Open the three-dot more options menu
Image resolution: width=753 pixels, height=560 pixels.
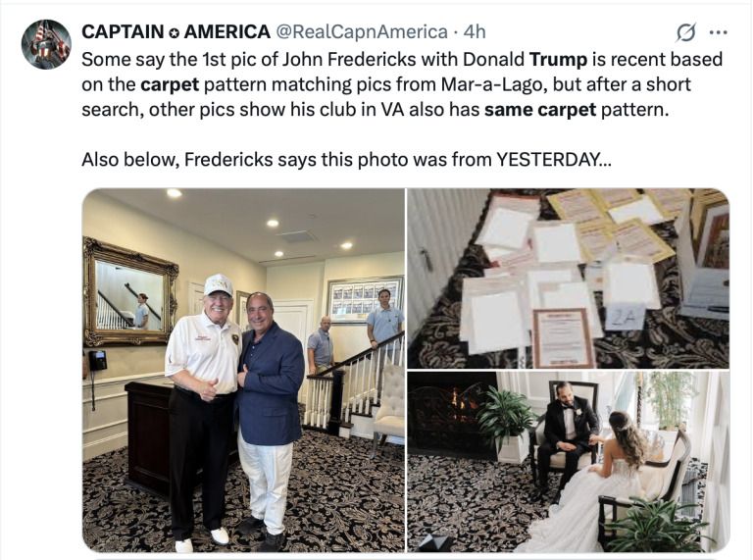718,32
